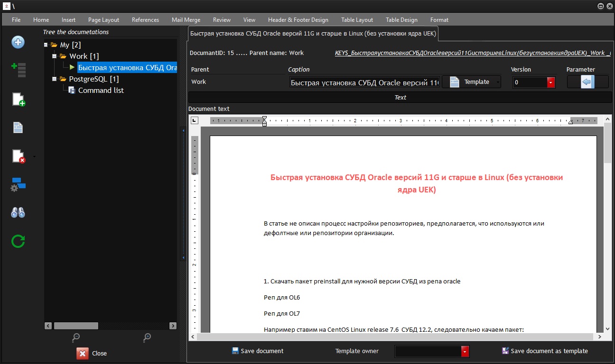Open the Version dropdown
The width and height of the screenshot is (615, 364).
tap(550, 82)
